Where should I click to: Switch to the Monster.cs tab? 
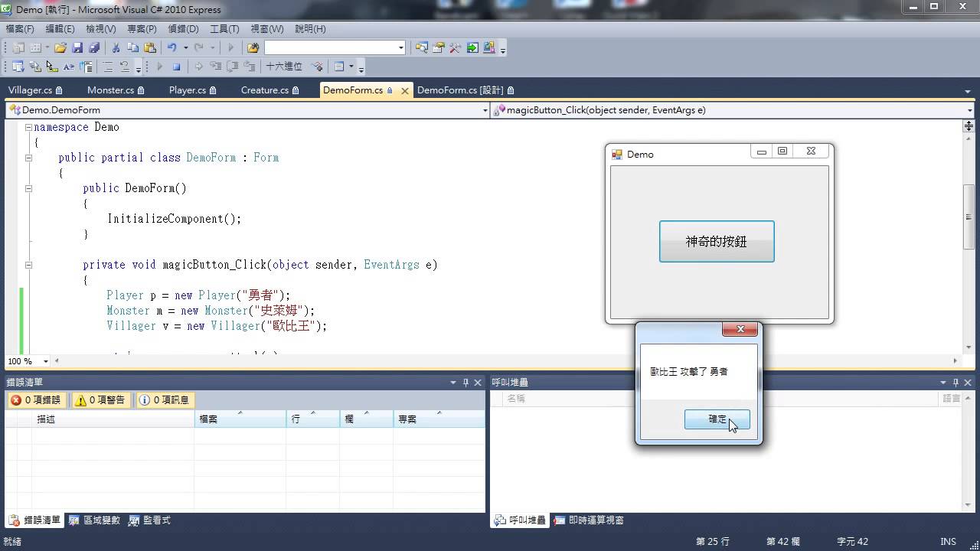coord(116,90)
